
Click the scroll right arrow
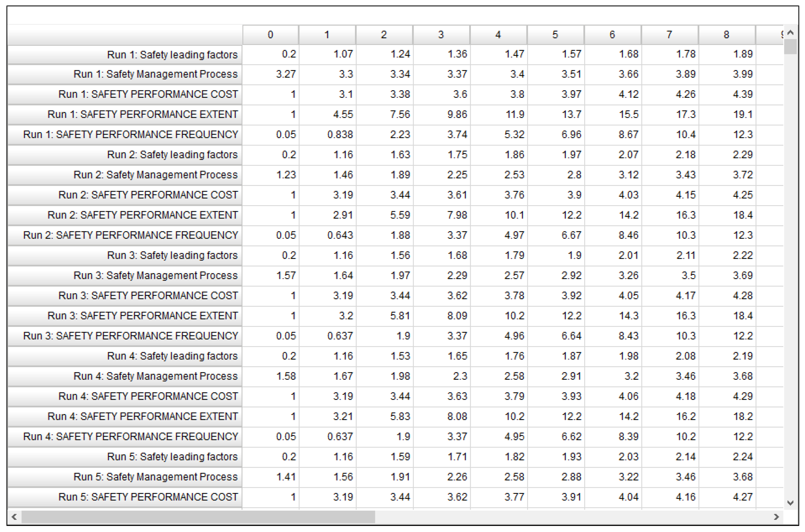(x=776, y=517)
